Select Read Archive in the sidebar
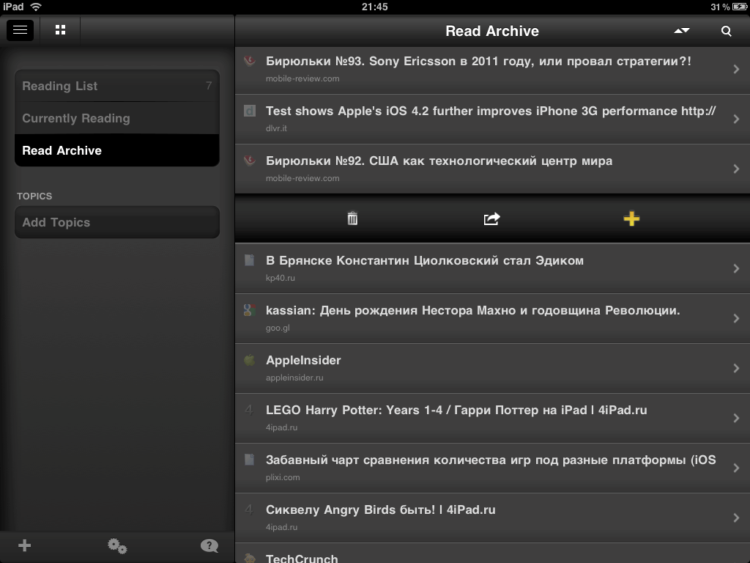The width and height of the screenshot is (750, 563). [x=117, y=150]
